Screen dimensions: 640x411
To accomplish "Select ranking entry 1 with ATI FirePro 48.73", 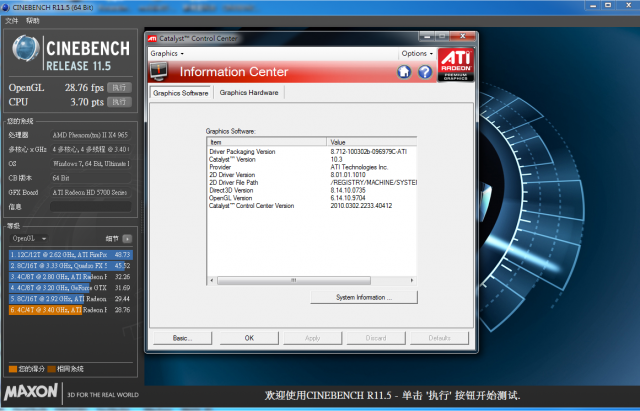I will click(71, 255).
